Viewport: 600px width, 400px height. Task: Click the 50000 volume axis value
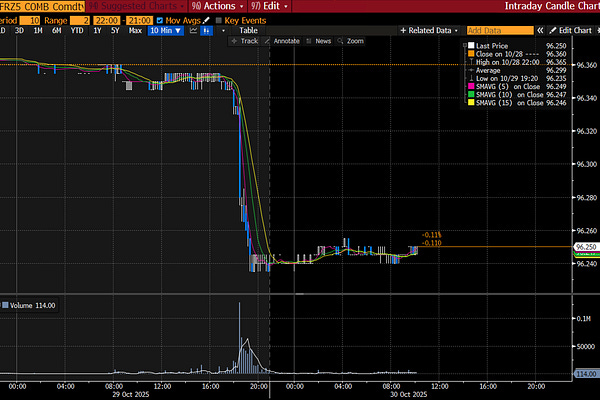586,346
